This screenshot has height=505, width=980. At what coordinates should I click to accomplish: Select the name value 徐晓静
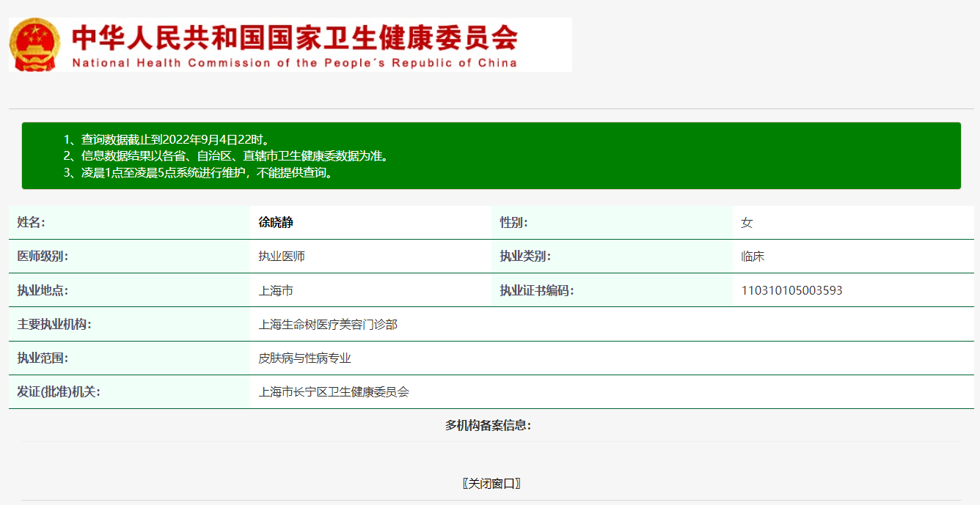(276, 223)
